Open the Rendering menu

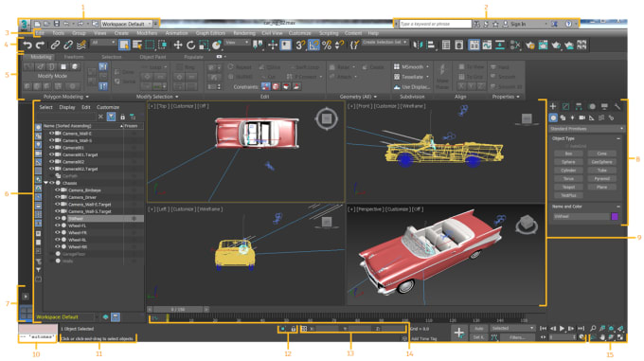[x=244, y=33]
